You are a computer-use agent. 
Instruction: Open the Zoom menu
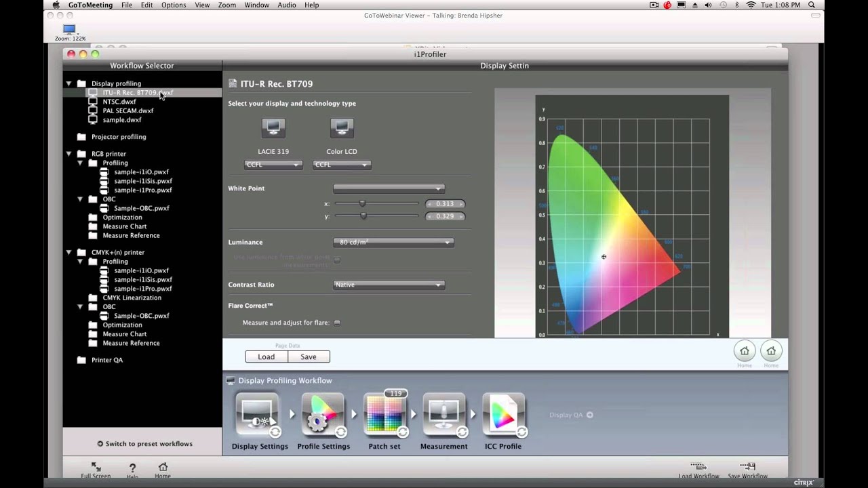[x=227, y=5]
